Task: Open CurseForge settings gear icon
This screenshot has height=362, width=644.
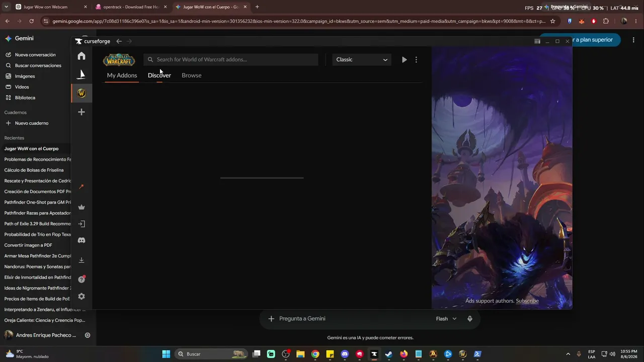Action: pos(82,297)
